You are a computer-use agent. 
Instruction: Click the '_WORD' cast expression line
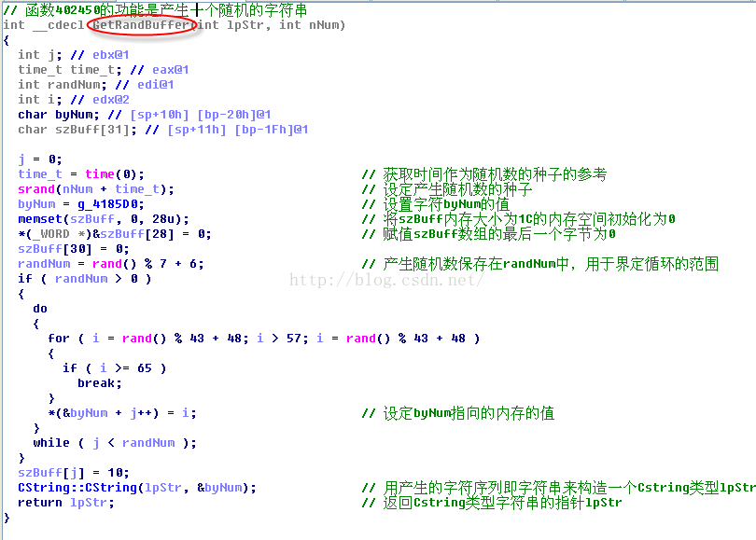[x=114, y=234]
